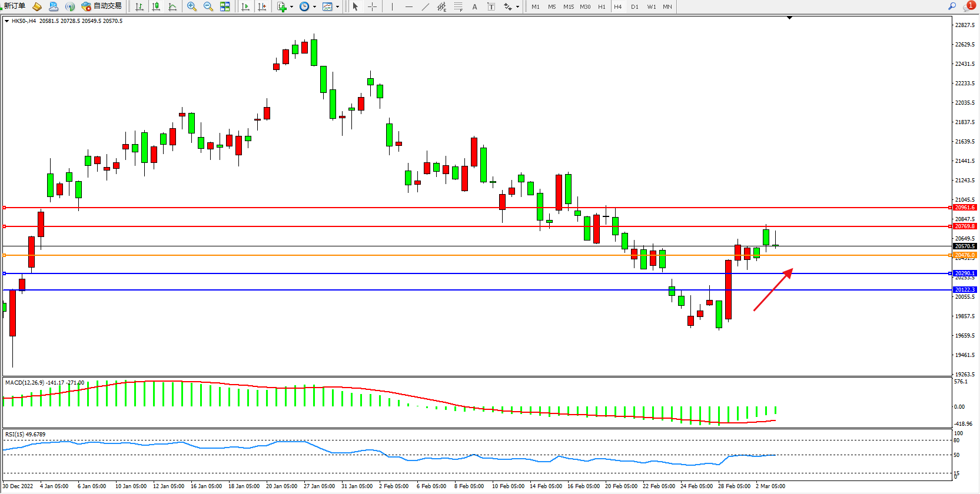
Task: Expand the add indicator dropdown arrow
Action: point(291,7)
